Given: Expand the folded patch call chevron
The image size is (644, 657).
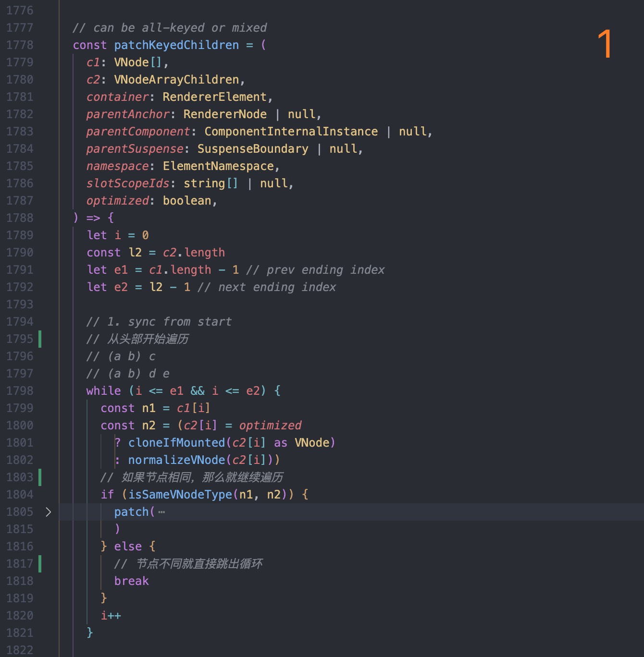Looking at the screenshot, I should tap(48, 512).
